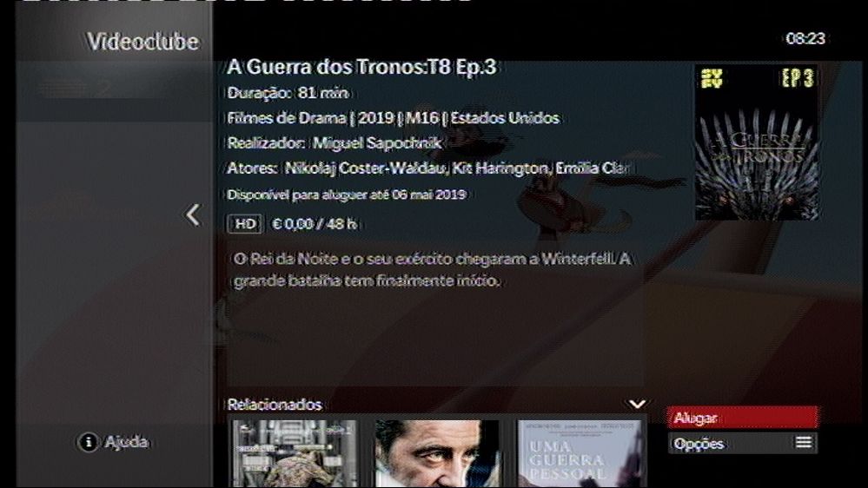The width and height of the screenshot is (868, 488).
Task: Open the Opções button
Action: pos(742,443)
